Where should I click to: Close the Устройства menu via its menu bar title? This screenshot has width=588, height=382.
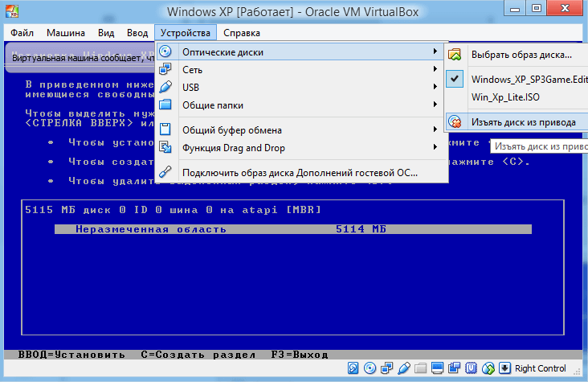(x=186, y=33)
